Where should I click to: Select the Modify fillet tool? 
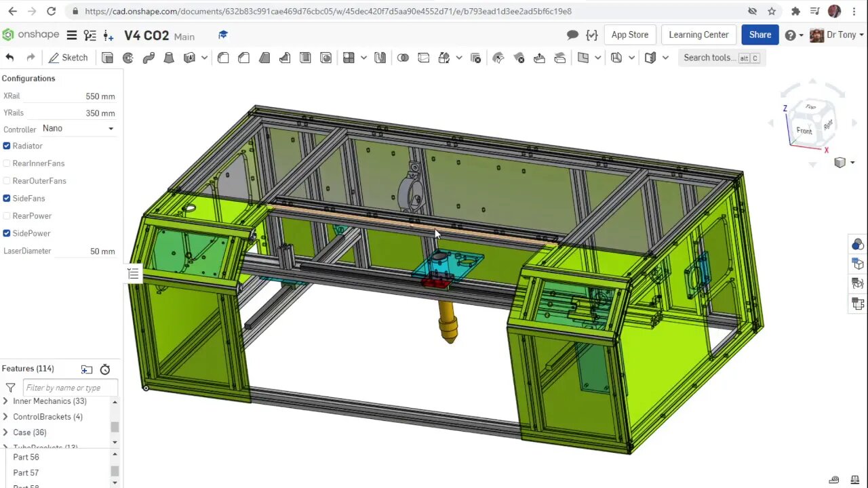click(x=498, y=58)
